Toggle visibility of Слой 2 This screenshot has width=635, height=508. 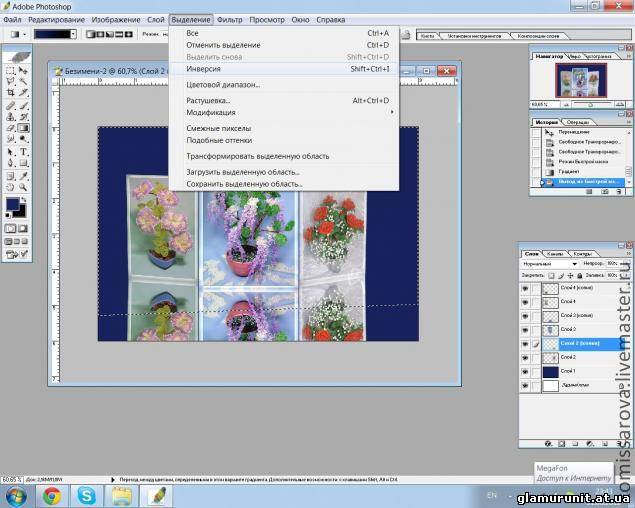(x=525, y=358)
